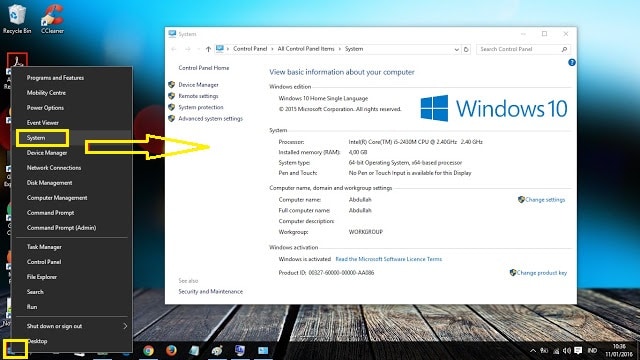Expand the address bar history dropdown
Screen dimensions: 640x360
tap(457, 49)
